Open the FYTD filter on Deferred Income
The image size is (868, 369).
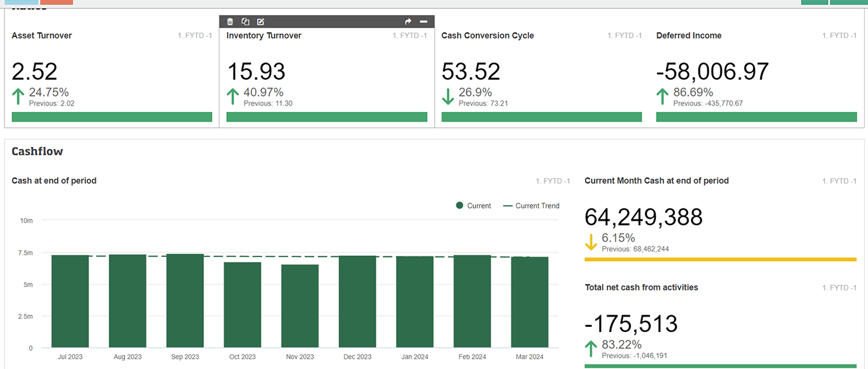click(839, 35)
